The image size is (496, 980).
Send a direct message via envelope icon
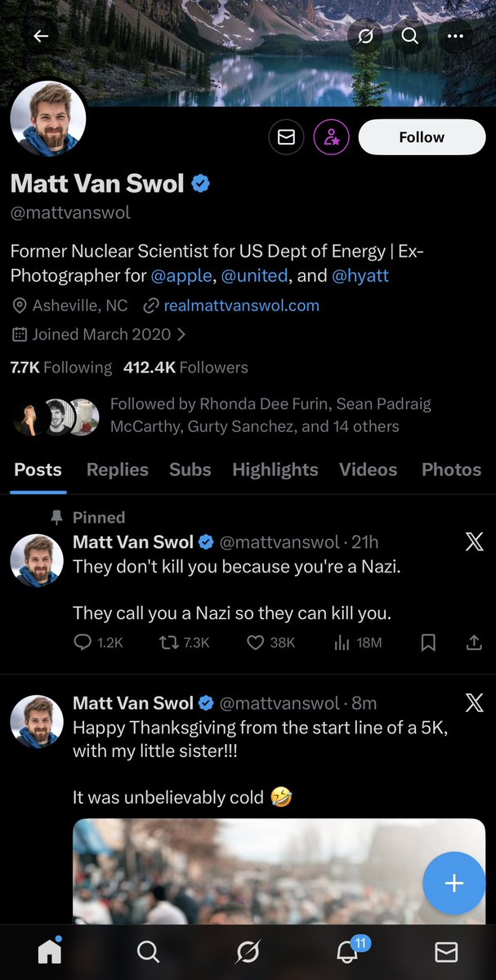tap(286, 137)
